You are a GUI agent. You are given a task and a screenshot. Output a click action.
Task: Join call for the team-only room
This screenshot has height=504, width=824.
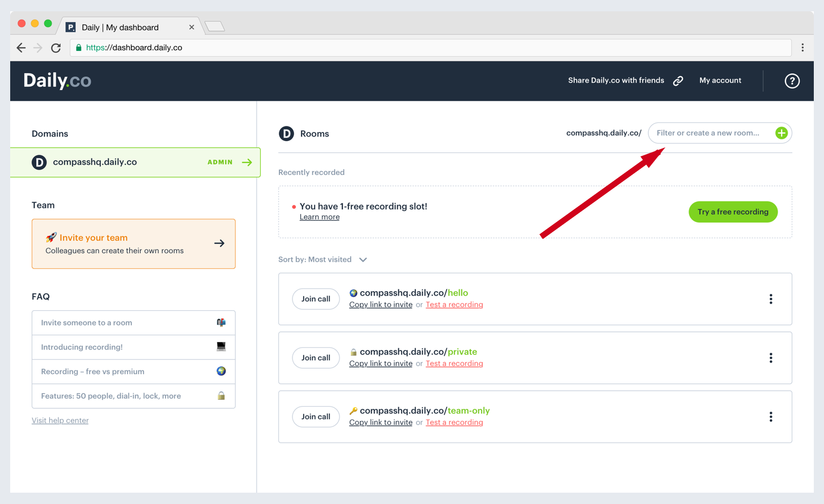point(316,417)
